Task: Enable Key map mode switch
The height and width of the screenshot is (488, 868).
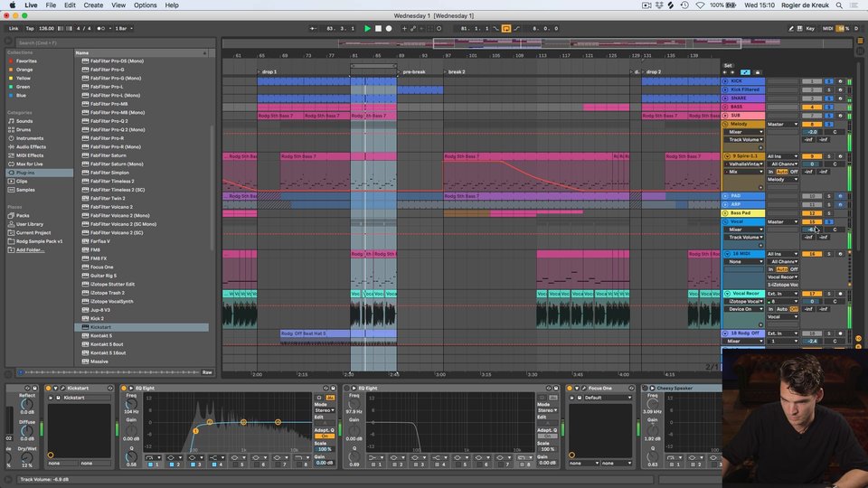Action: 810,28
